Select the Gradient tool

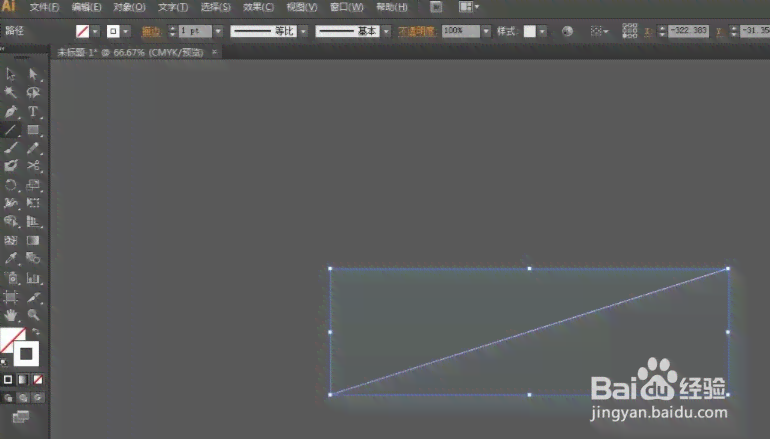pyautogui.click(x=33, y=240)
